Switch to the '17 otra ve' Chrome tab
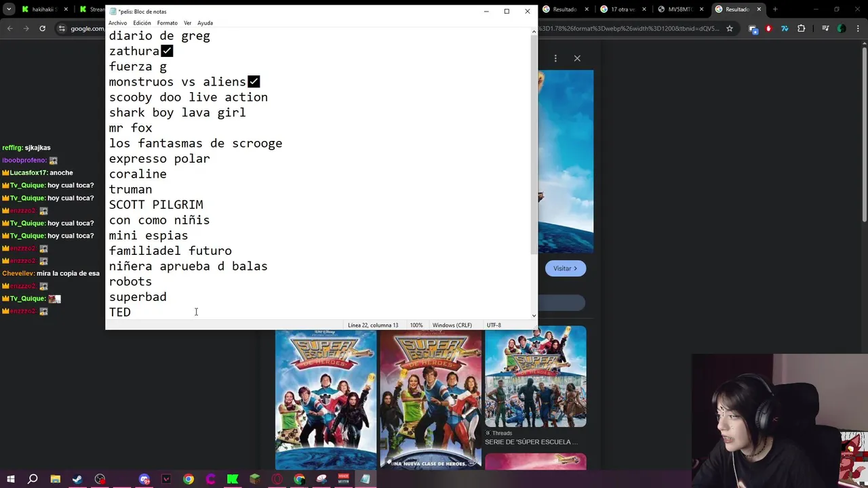Image resolution: width=868 pixels, height=488 pixels. pyautogui.click(x=622, y=9)
